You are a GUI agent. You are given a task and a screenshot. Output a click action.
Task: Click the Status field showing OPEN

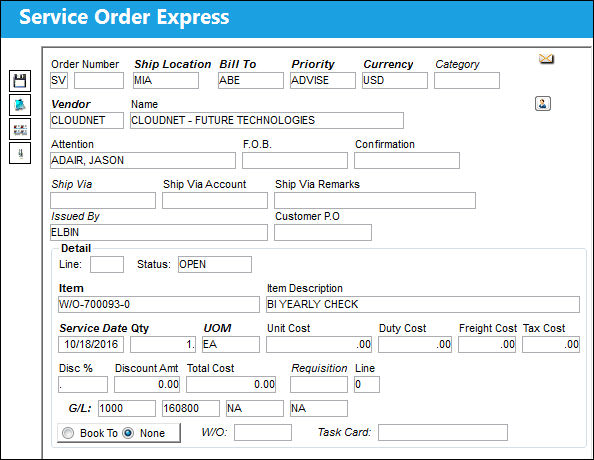pyautogui.click(x=215, y=264)
